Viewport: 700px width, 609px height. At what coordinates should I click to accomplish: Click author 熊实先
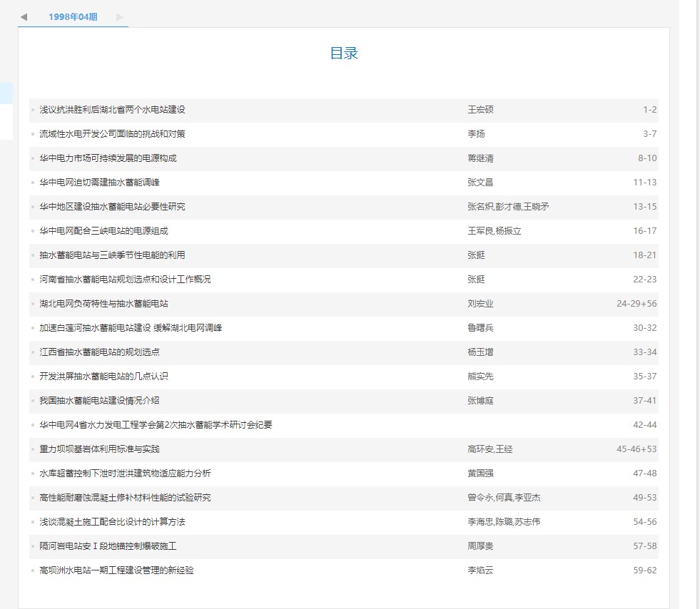click(480, 376)
